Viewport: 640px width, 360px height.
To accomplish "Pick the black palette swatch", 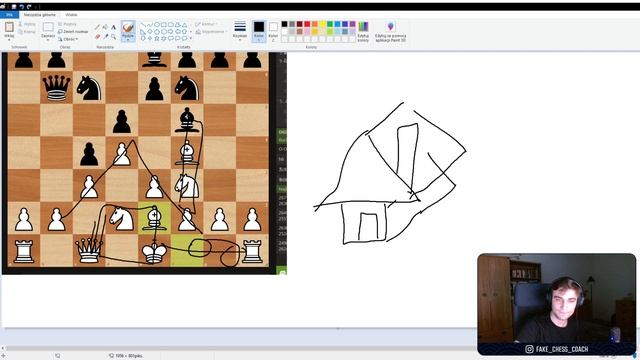I will click(x=284, y=24).
